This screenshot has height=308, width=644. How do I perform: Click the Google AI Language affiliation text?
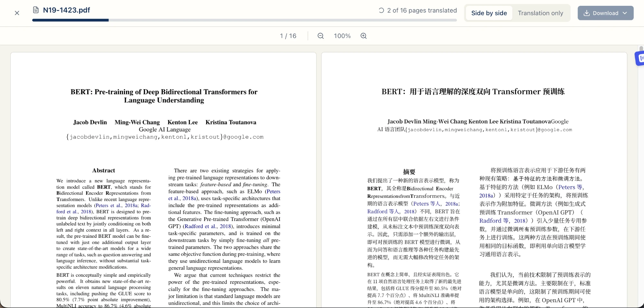pyautogui.click(x=165, y=130)
